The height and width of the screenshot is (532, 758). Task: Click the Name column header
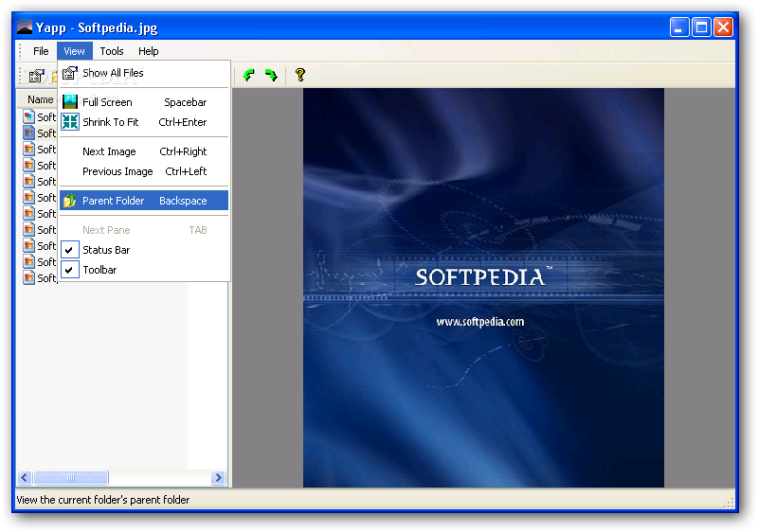pos(38,99)
